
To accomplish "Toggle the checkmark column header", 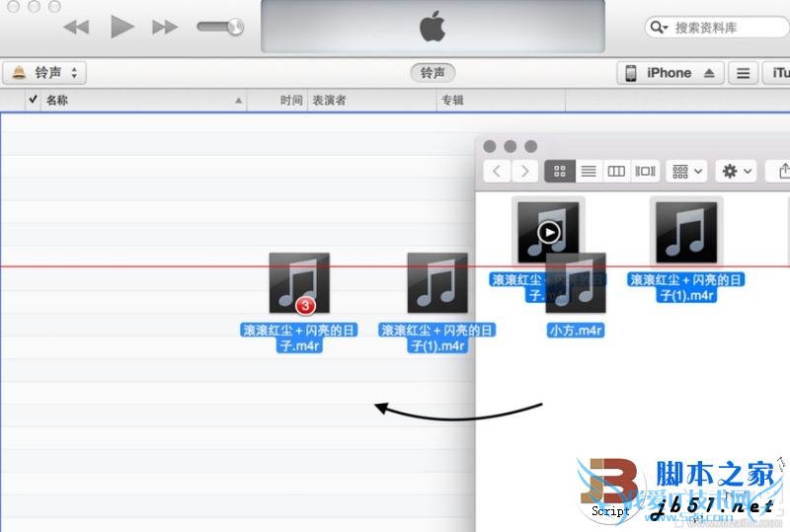I will [33, 100].
